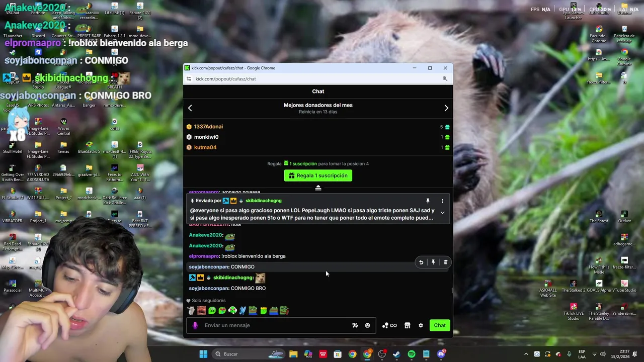The width and height of the screenshot is (644, 362).
Task: Click the Regala 1 suscripción green button
Action: pyautogui.click(x=318, y=175)
